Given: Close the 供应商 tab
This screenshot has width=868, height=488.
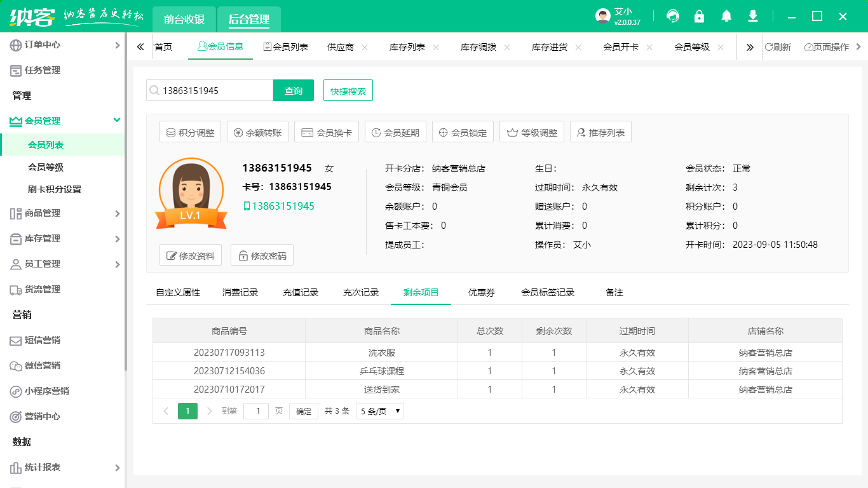Looking at the screenshot, I should tap(365, 47).
